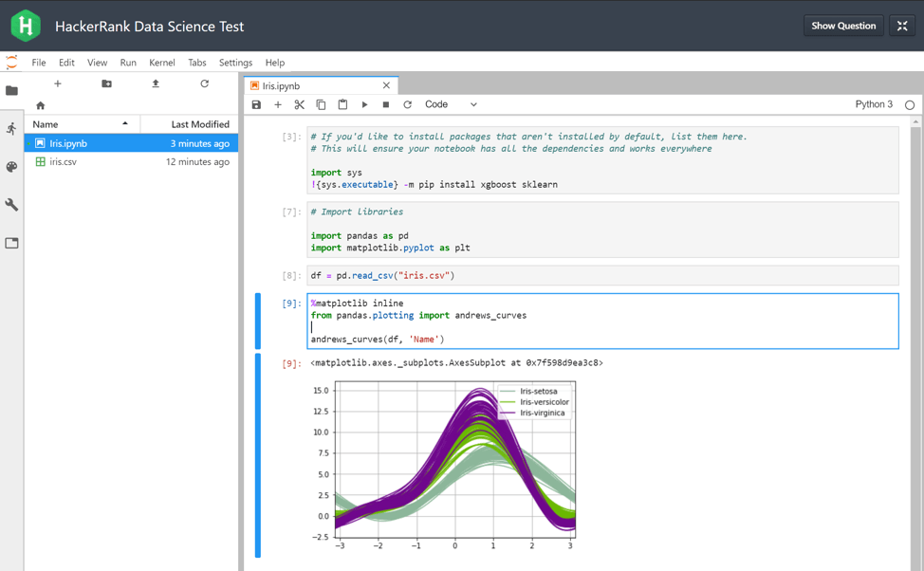The height and width of the screenshot is (571, 924).
Task: Copy the selected cell
Action: click(321, 104)
